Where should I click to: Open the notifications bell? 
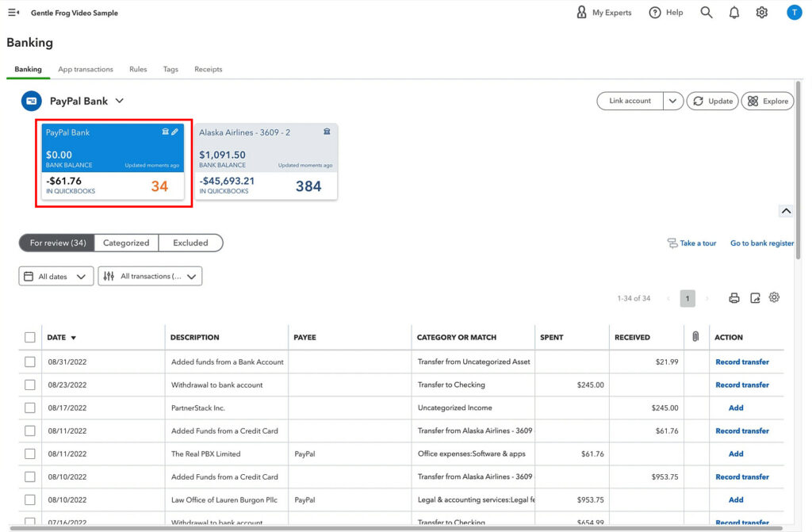click(x=733, y=12)
